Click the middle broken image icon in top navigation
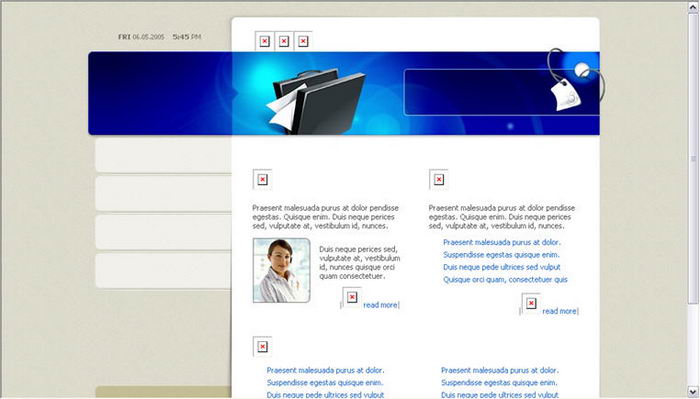Image resolution: width=700 pixels, height=399 pixels. tap(283, 41)
